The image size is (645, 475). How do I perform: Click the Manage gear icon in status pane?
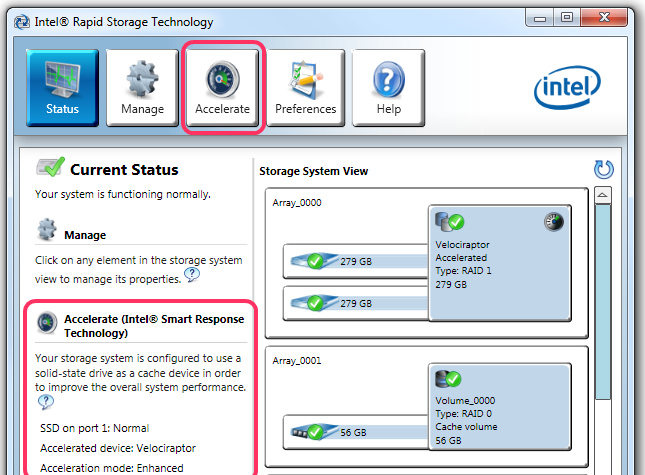[x=46, y=231]
